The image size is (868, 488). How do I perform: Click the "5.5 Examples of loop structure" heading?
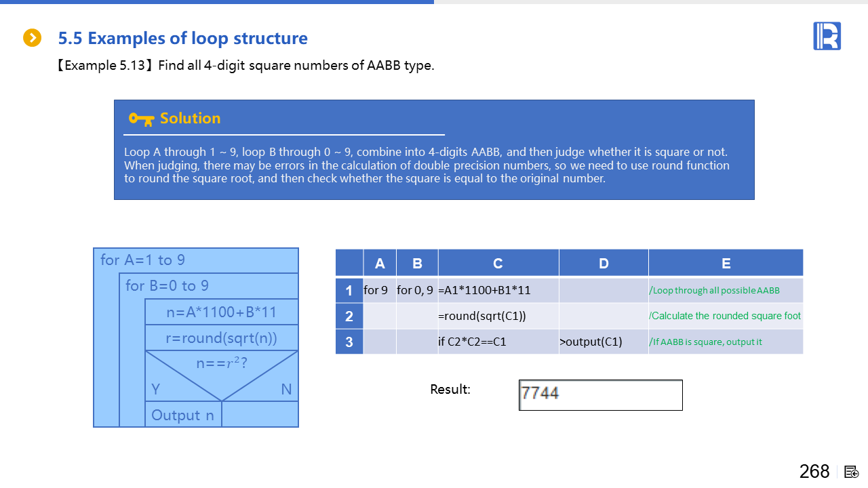click(x=182, y=39)
